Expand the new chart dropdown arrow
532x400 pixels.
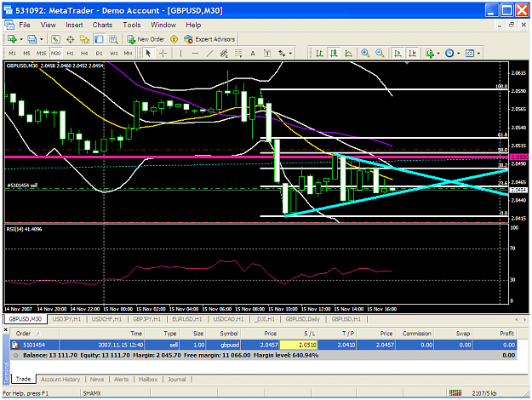click(21, 39)
